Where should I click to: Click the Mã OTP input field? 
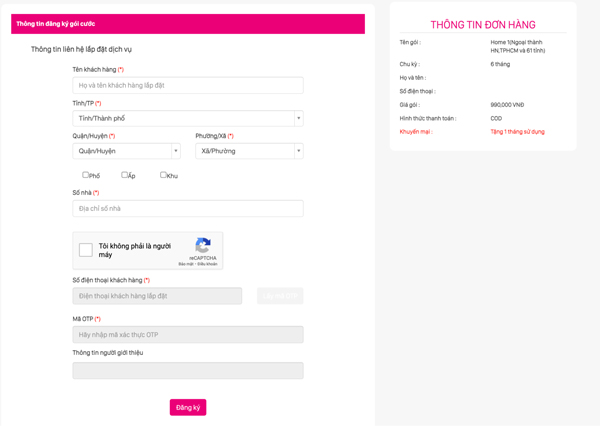tap(187, 334)
